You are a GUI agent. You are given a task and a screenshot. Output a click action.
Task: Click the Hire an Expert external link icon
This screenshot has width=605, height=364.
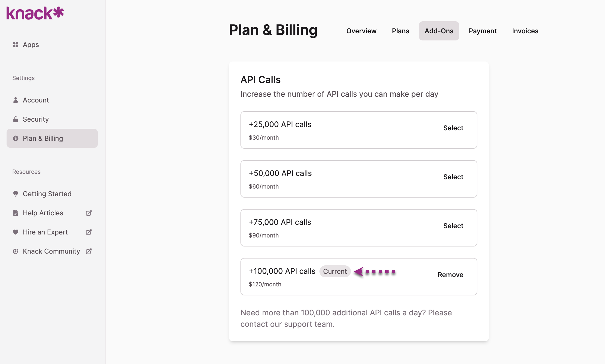click(89, 232)
